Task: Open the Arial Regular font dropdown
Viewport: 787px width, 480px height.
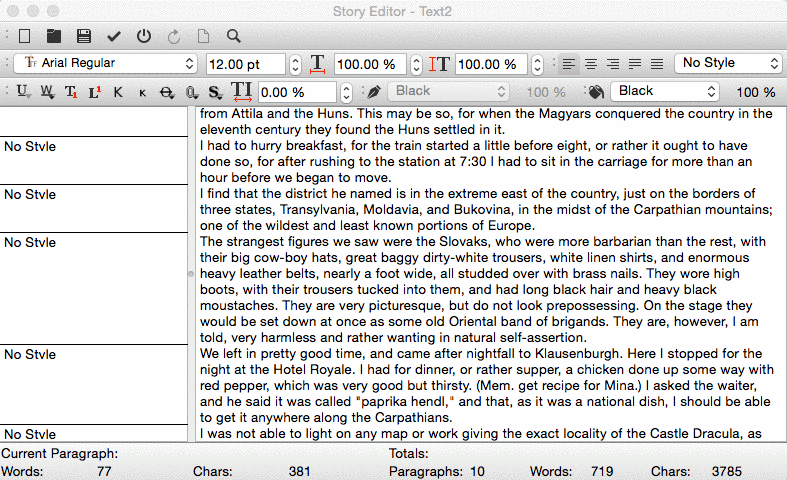Action: pos(108,64)
